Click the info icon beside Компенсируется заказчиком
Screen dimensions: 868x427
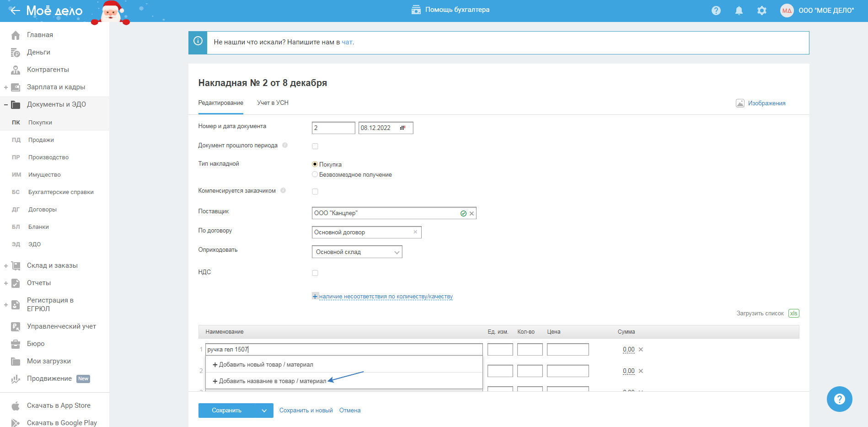click(x=283, y=191)
